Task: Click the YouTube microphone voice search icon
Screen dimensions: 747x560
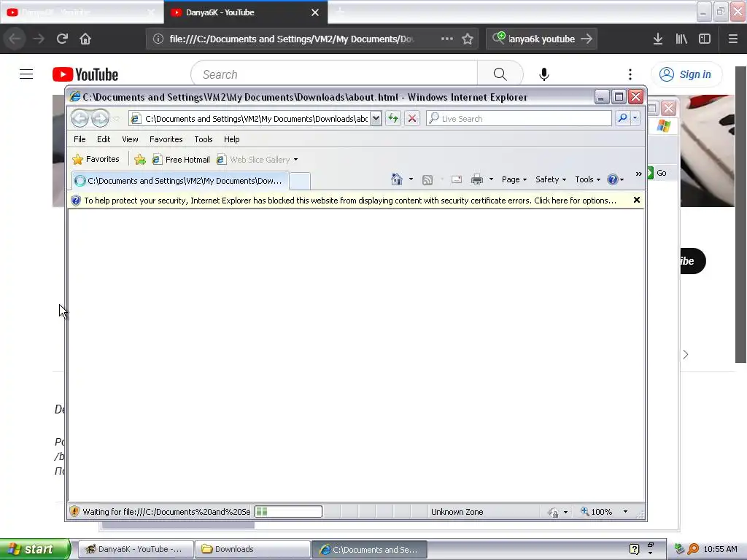Action: [x=544, y=74]
